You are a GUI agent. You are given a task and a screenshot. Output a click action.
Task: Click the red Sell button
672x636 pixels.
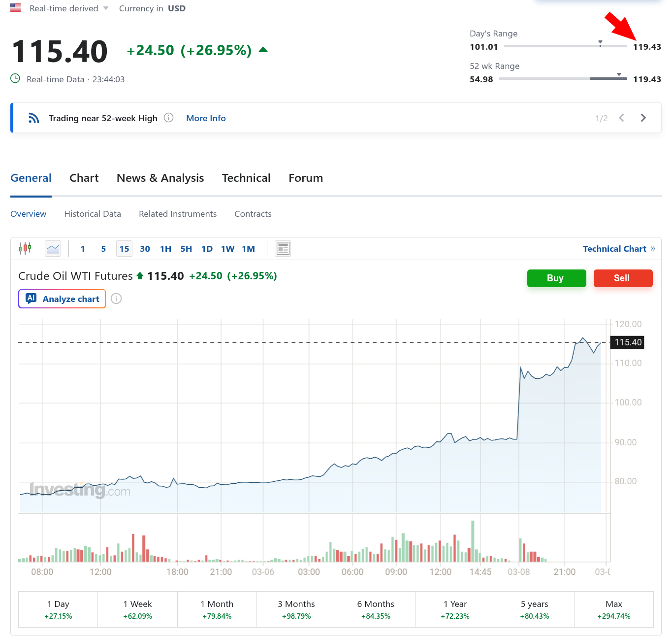623,278
